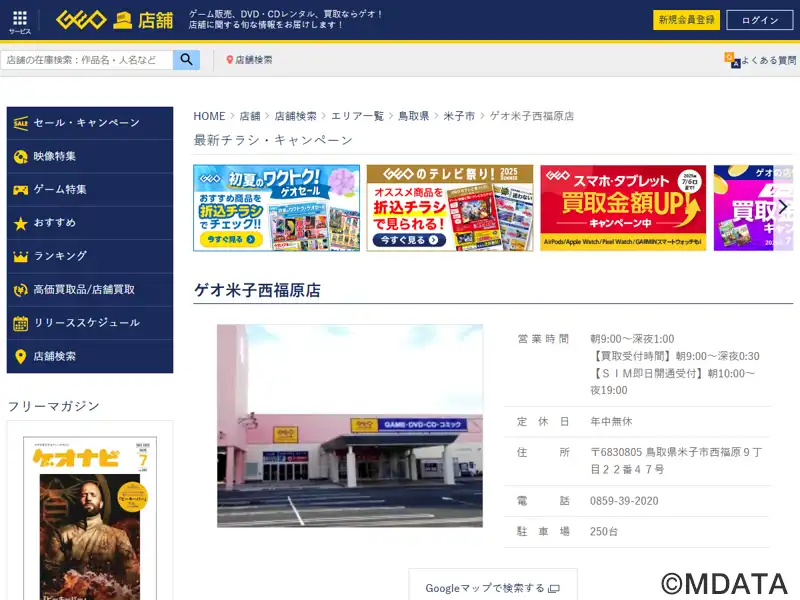This screenshot has width=800, height=600.
Task: Open the GEOのテレビ祭り banner
Action: [x=450, y=208]
